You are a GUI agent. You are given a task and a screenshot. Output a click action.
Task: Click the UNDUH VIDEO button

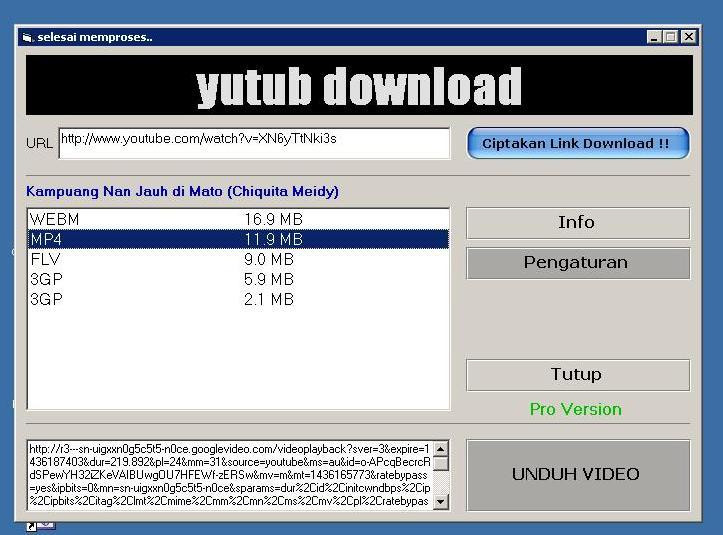[x=578, y=475]
